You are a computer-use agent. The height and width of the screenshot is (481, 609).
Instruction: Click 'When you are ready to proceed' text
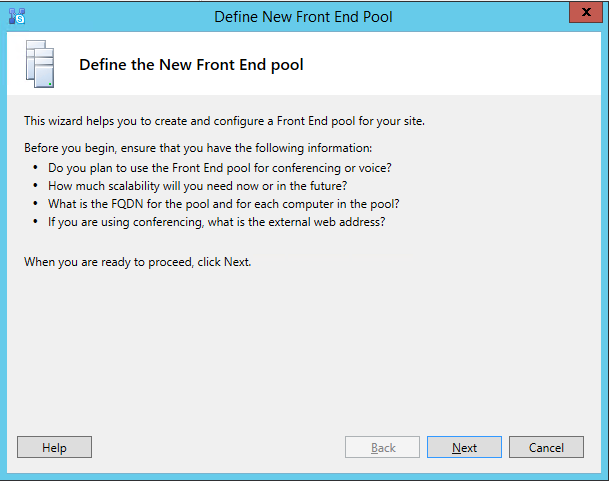coord(137,262)
